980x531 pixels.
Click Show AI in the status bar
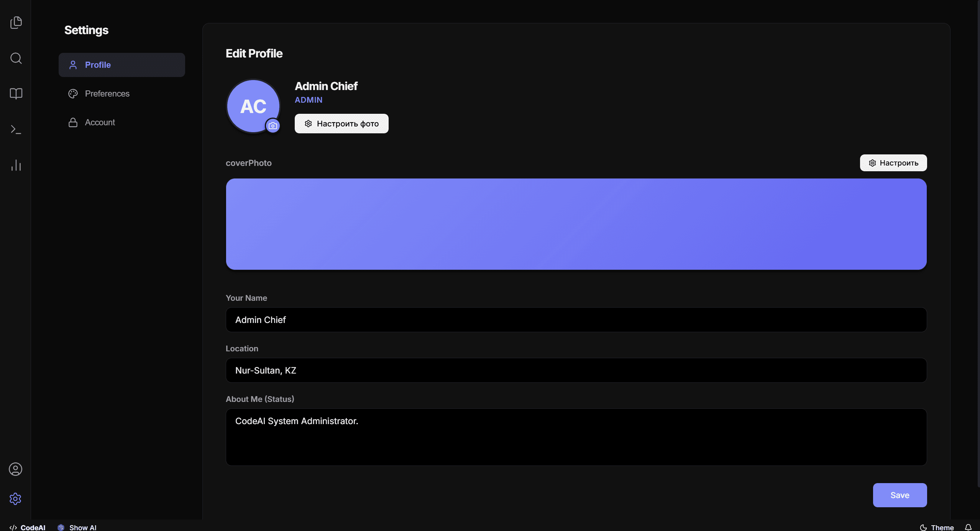(77, 527)
